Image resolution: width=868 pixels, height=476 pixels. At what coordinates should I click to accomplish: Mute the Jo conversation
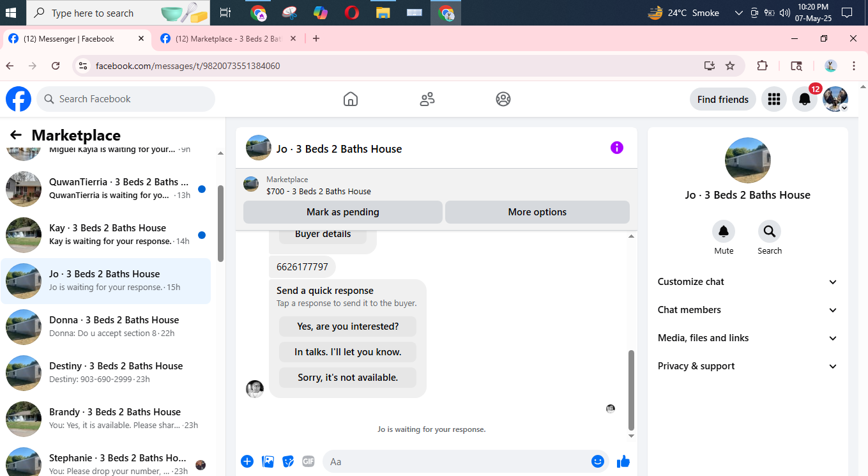(x=724, y=231)
